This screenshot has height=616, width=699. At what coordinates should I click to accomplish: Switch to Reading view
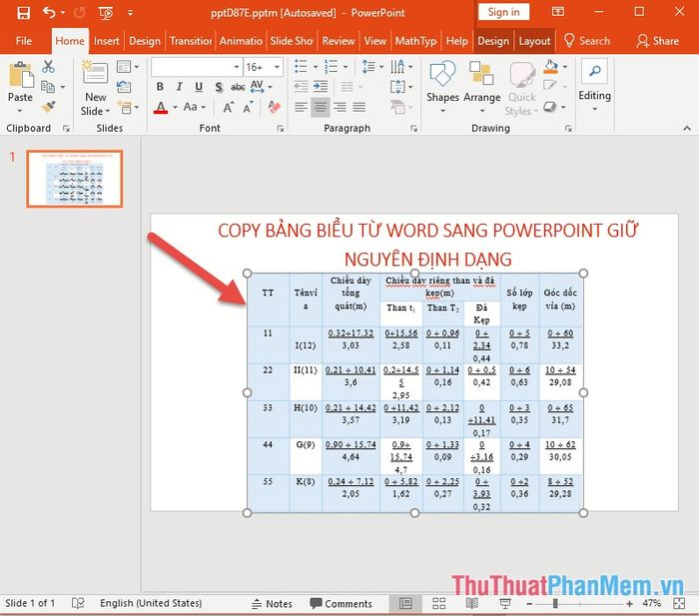coord(472,603)
